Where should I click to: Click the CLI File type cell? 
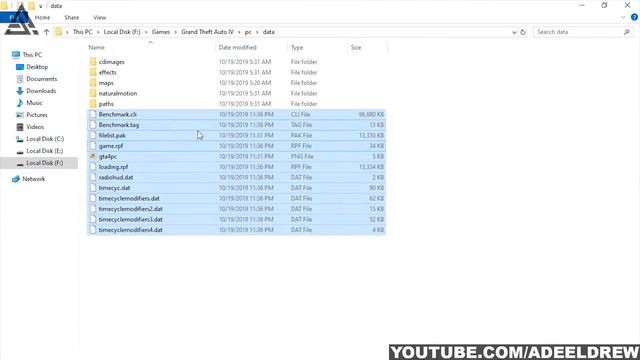pyautogui.click(x=300, y=114)
